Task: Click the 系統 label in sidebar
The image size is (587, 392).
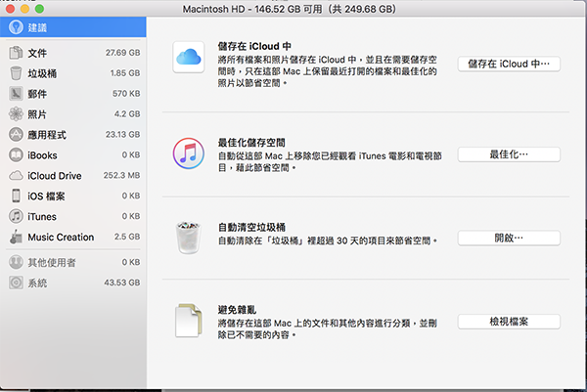Action: coord(37,283)
